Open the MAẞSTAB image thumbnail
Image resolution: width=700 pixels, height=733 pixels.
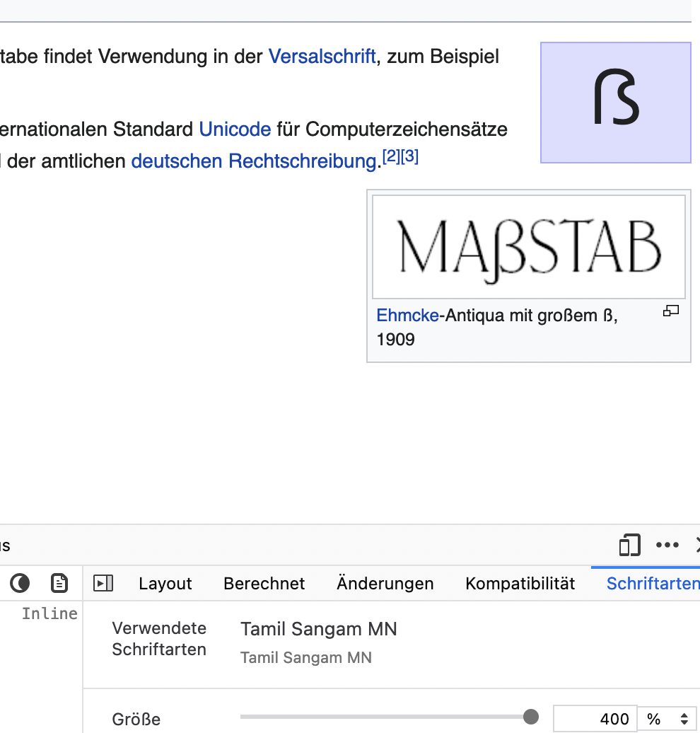(528, 247)
